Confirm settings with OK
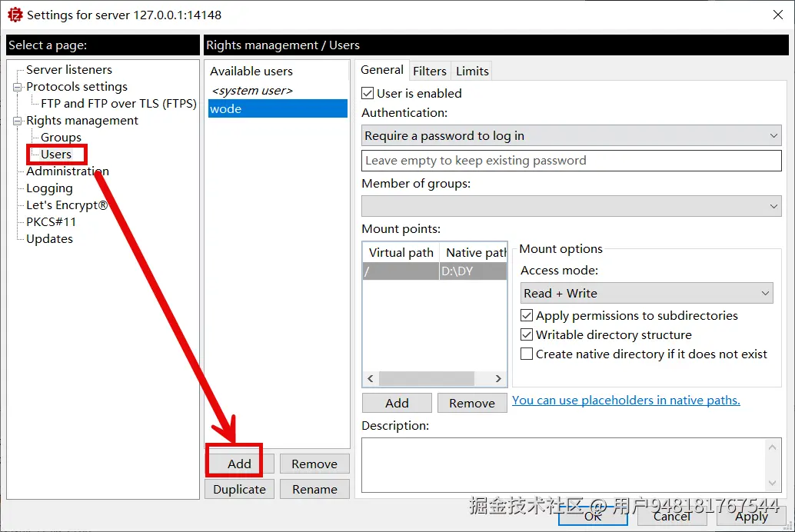Viewport: 795px width, 532px height. click(593, 516)
